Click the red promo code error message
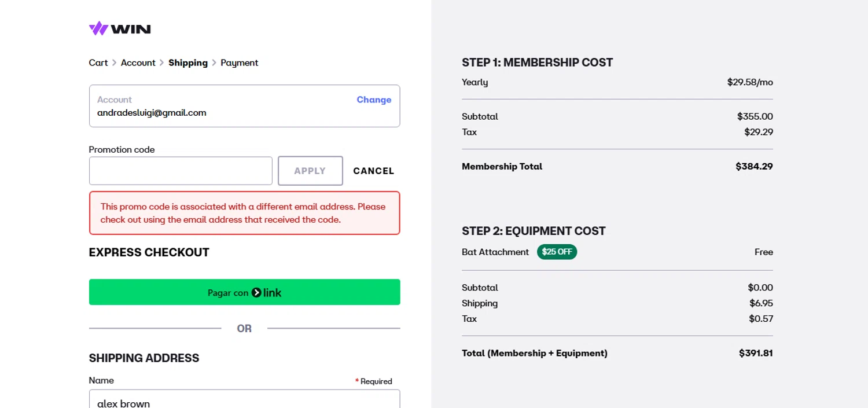 pyautogui.click(x=244, y=213)
